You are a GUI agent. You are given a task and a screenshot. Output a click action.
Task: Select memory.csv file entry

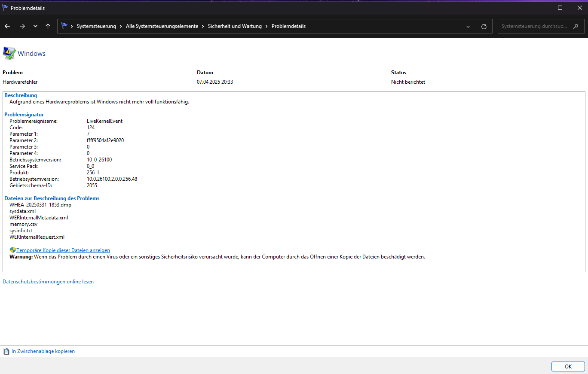(x=23, y=224)
